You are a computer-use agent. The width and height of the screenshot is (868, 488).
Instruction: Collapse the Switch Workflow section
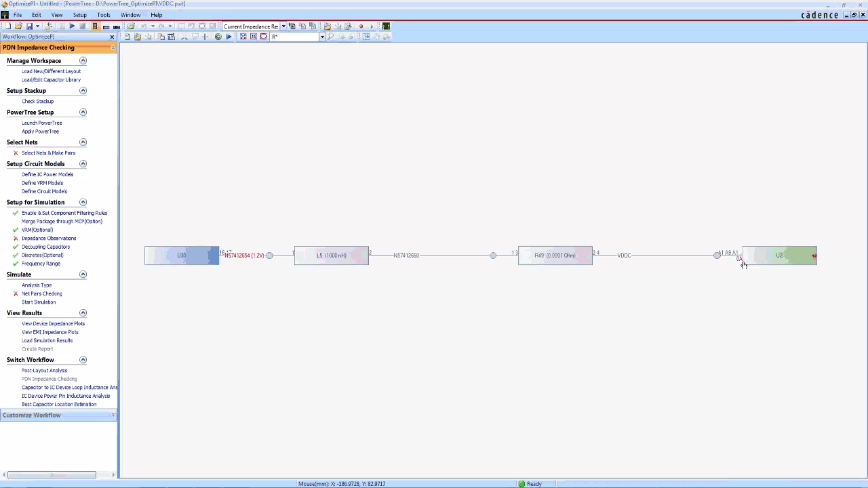pos(83,360)
